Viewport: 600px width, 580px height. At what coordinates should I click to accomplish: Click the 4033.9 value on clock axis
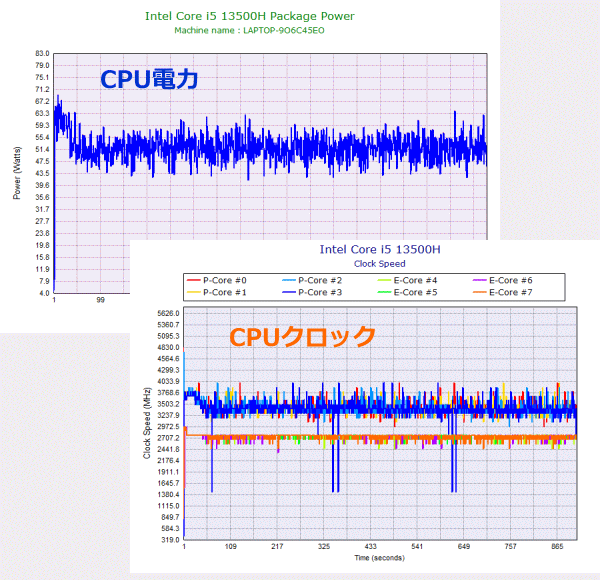[x=168, y=381]
